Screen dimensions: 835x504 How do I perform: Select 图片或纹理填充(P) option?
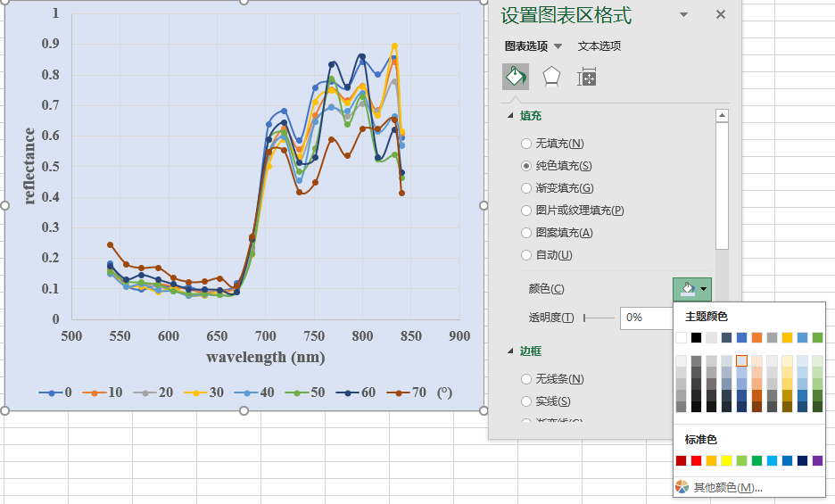[573, 211]
